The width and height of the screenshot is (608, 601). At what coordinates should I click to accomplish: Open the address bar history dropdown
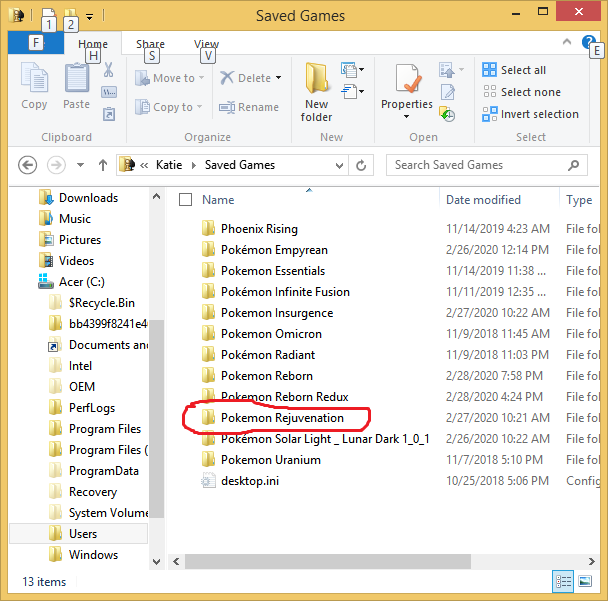(x=339, y=166)
